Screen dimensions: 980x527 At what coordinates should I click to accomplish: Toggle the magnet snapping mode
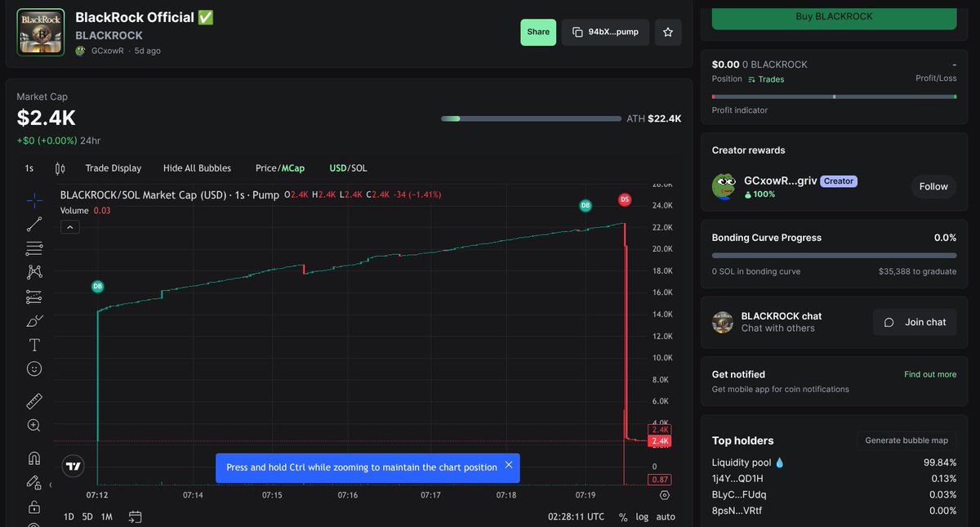tap(34, 458)
